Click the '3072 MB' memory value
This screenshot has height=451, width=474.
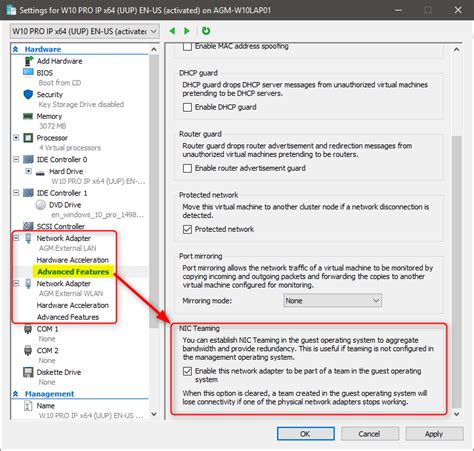tap(53, 126)
